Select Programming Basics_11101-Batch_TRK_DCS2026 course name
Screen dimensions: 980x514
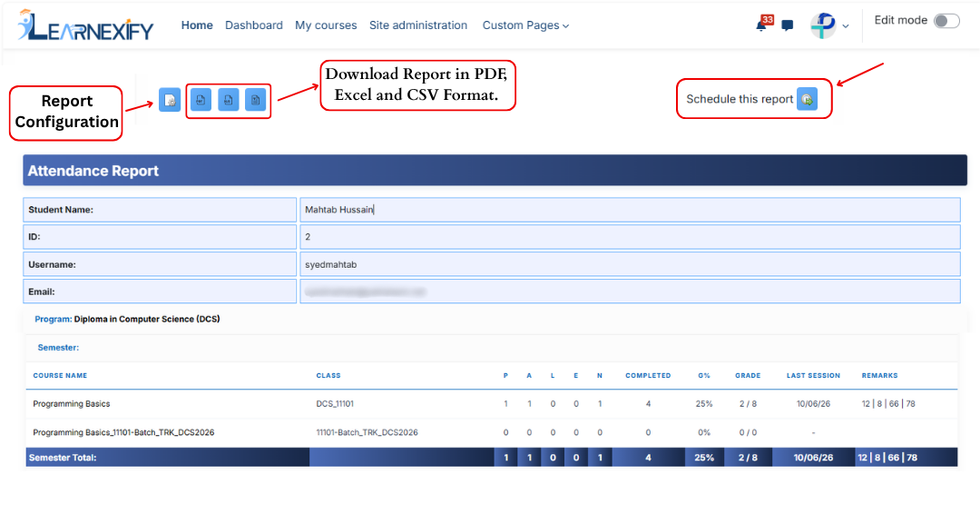tap(123, 432)
